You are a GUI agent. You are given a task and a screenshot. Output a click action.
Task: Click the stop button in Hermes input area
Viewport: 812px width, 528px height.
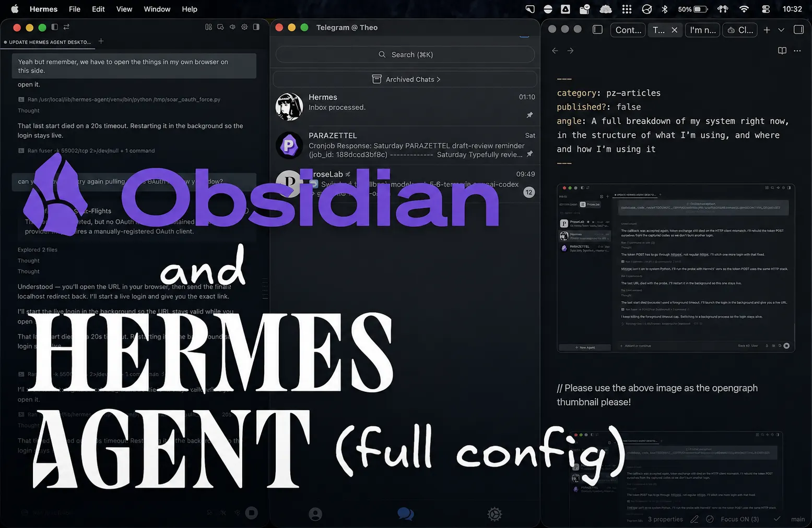[252, 513]
